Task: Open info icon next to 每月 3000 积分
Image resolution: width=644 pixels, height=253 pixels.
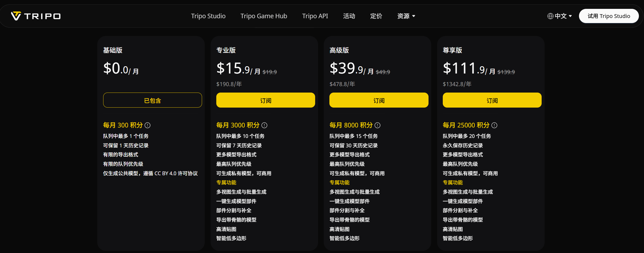Action: click(x=264, y=125)
